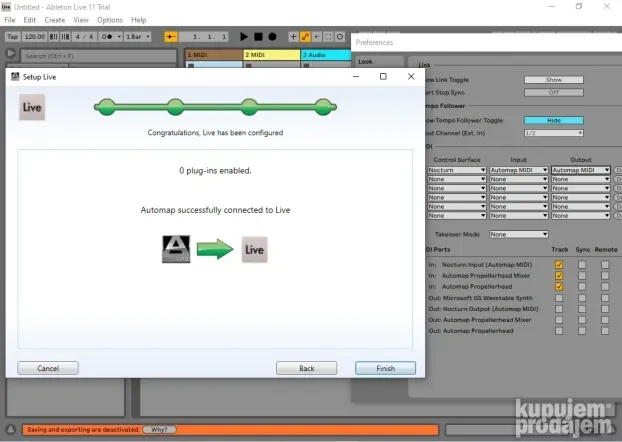Select the 3 Audio track header
This screenshot has height=442, width=622.
[x=326, y=55]
